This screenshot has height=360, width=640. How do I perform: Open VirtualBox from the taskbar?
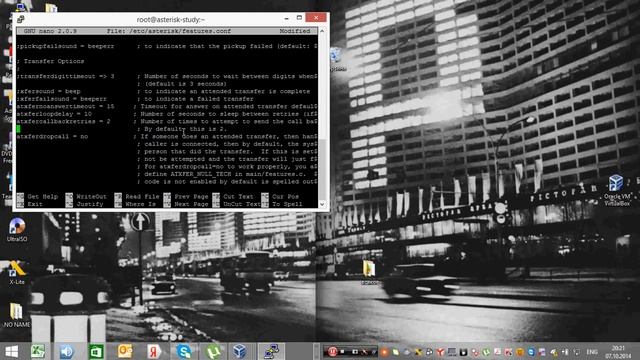[240, 351]
